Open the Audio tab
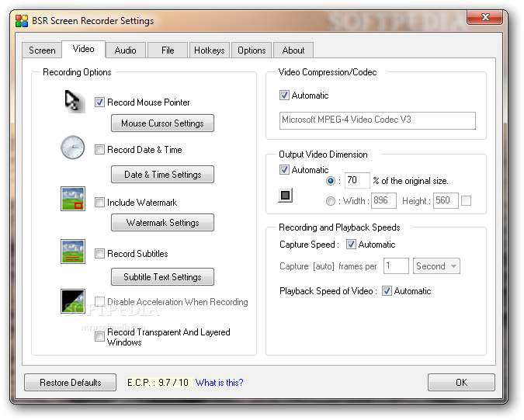 [x=125, y=50]
